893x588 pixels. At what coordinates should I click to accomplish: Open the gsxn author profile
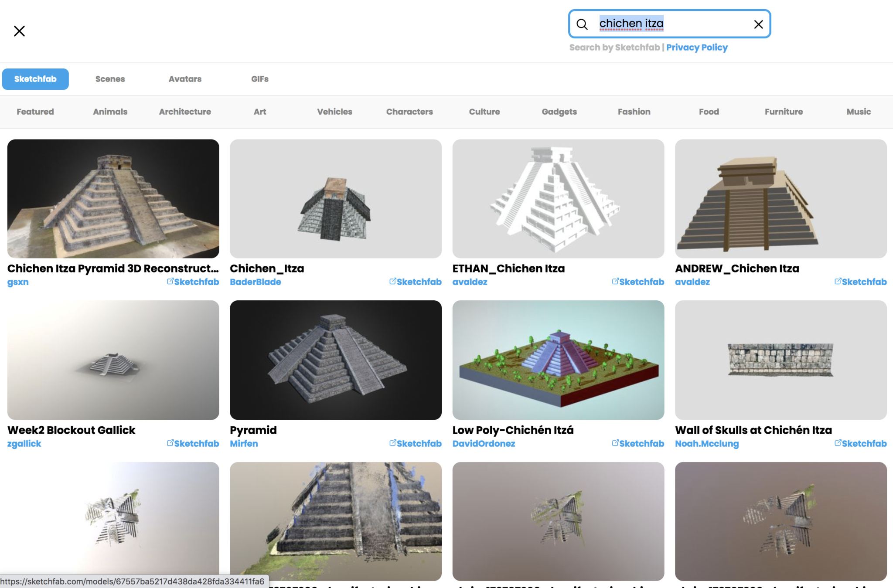17,282
